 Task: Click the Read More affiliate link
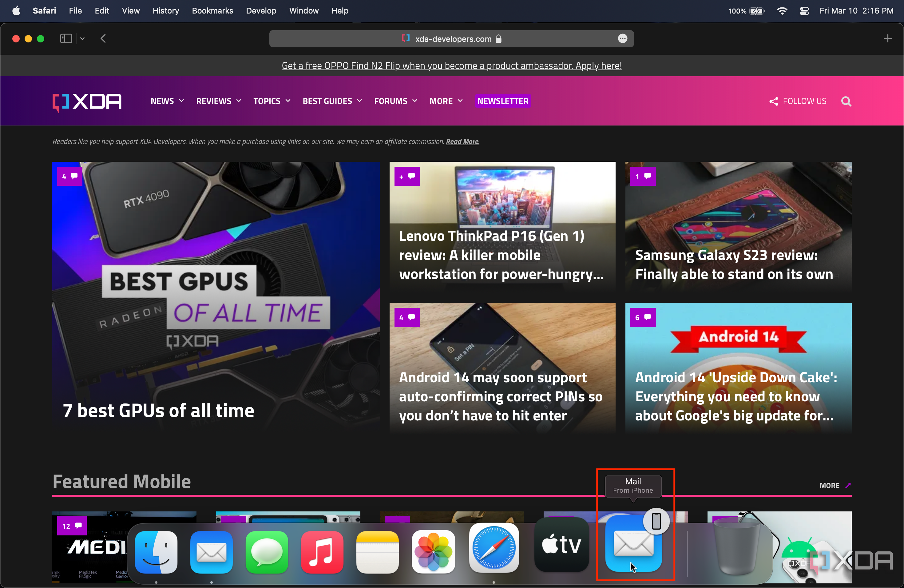point(463,141)
